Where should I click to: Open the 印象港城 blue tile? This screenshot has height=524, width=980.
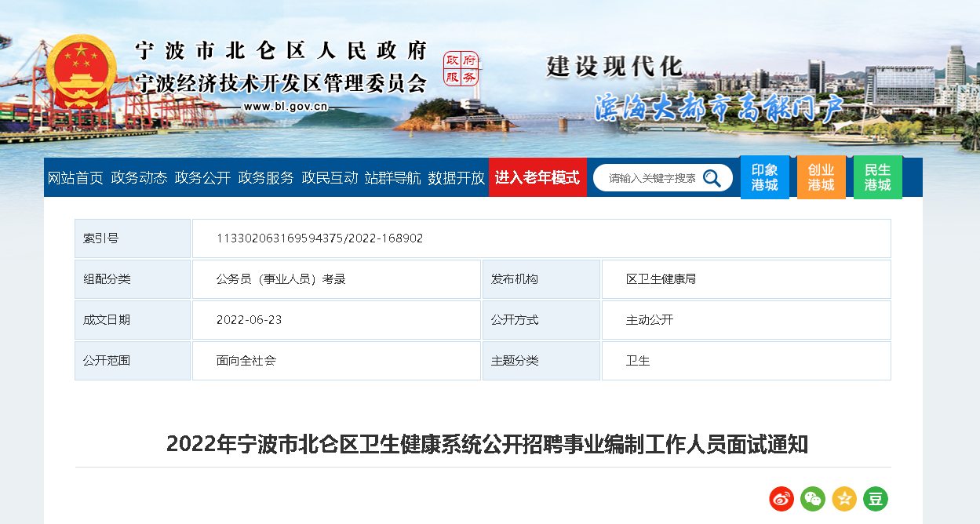point(765,177)
